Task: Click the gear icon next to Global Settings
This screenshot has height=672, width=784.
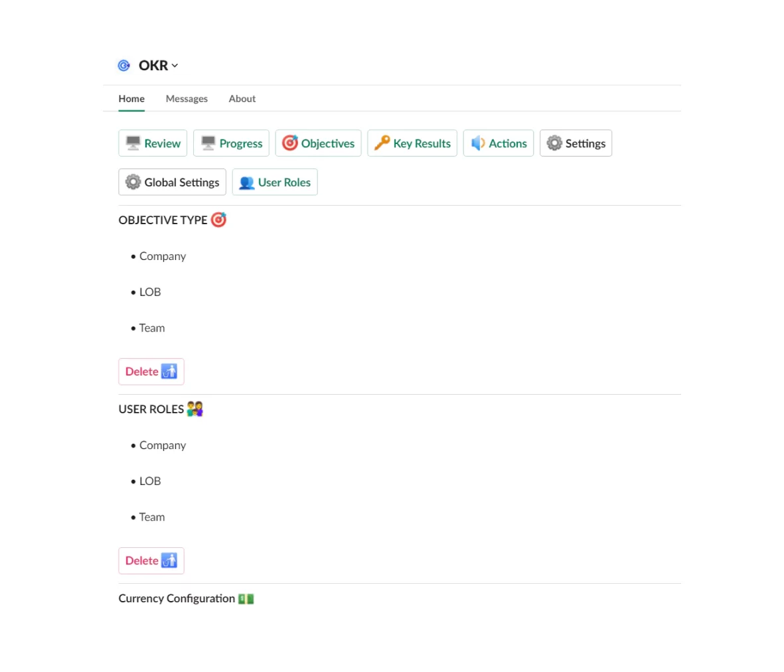Action: (x=133, y=182)
